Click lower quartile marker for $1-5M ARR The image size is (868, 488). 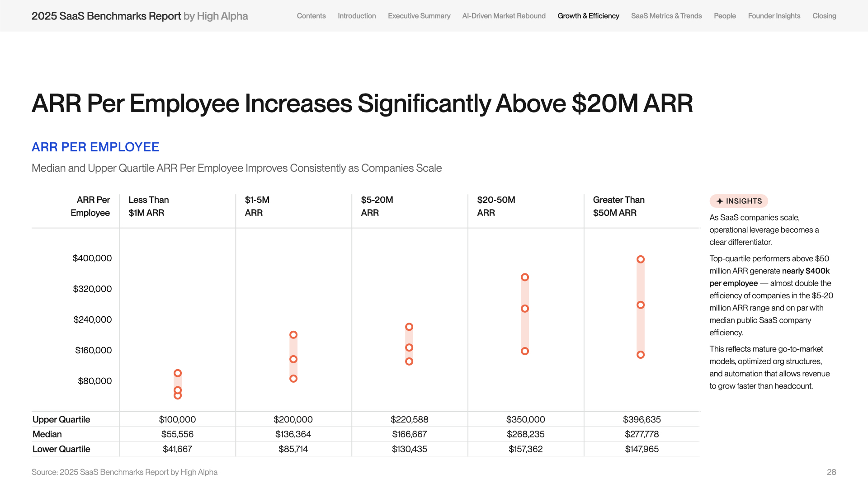(293, 379)
